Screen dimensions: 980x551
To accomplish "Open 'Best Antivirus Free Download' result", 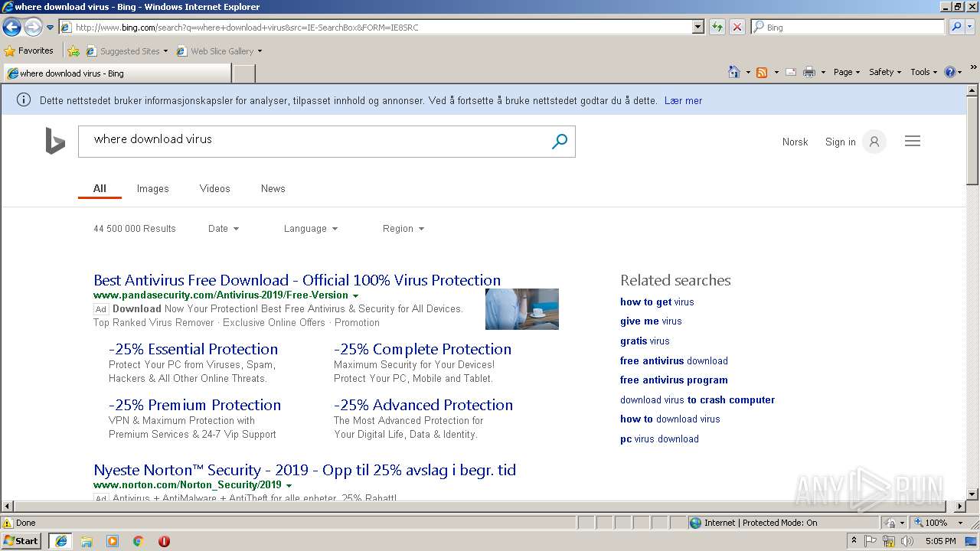I will [x=297, y=280].
